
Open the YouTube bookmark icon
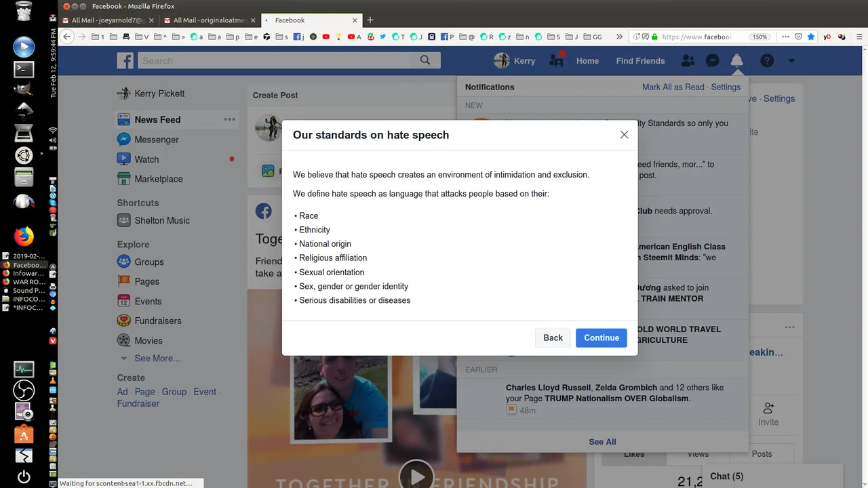(x=326, y=37)
